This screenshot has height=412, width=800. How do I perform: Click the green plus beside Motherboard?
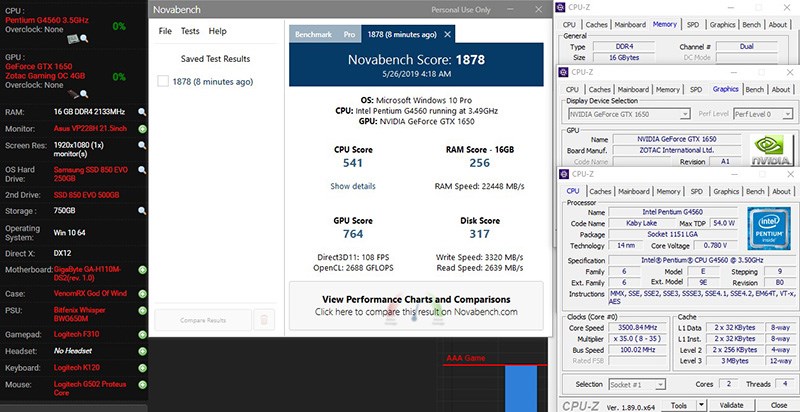coord(142,270)
